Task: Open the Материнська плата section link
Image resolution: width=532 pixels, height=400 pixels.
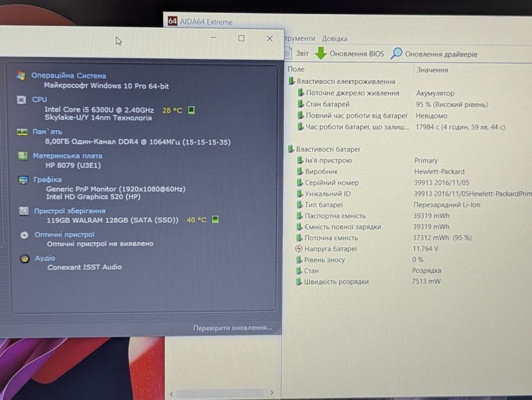Action: click(67, 156)
